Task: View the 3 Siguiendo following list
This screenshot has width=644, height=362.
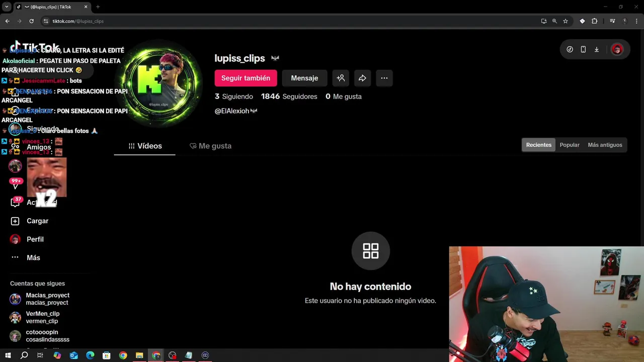Action: pyautogui.click(x=234, y=97)
